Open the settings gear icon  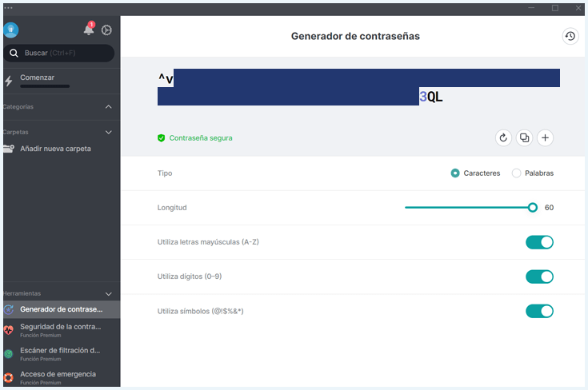(x=106, y=30)
